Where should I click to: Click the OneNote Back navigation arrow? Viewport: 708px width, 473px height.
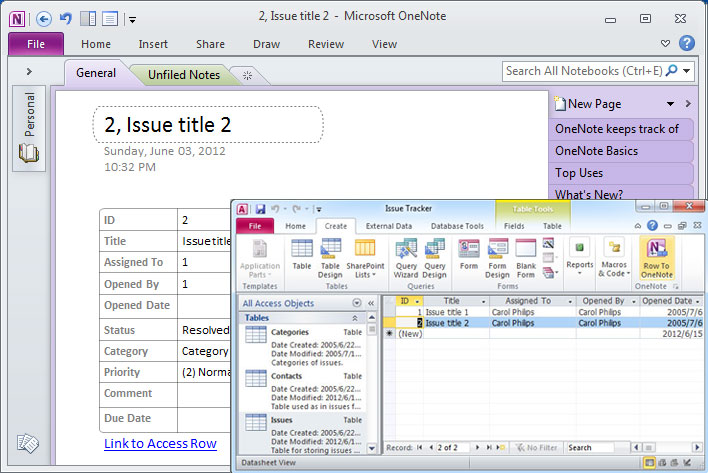click(x=43, y=18)
